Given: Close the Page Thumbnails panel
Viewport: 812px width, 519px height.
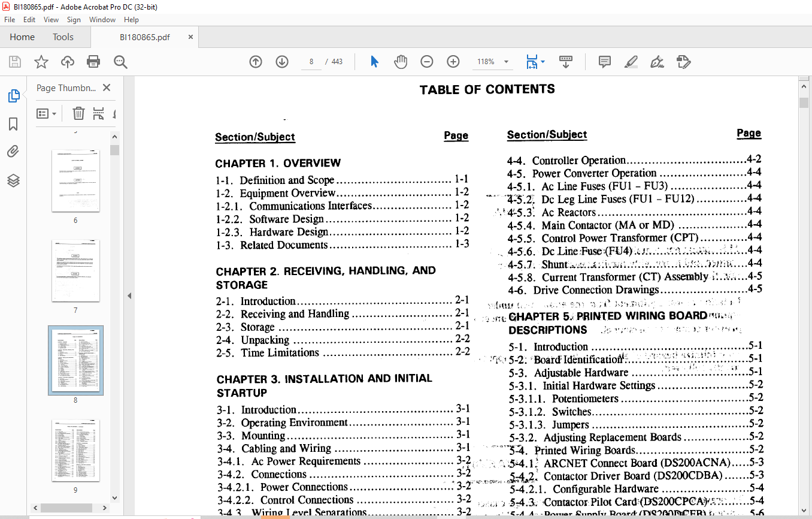Looking at the screenshot, I should [x=107, y=87].
